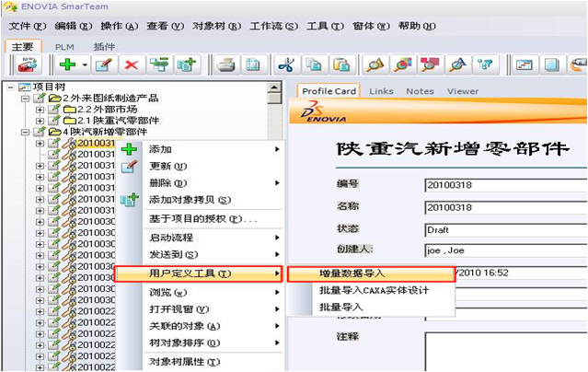Open the 帮助(H) menu
588x372 pixels.
pyautogui.click(x=417, y=27)
